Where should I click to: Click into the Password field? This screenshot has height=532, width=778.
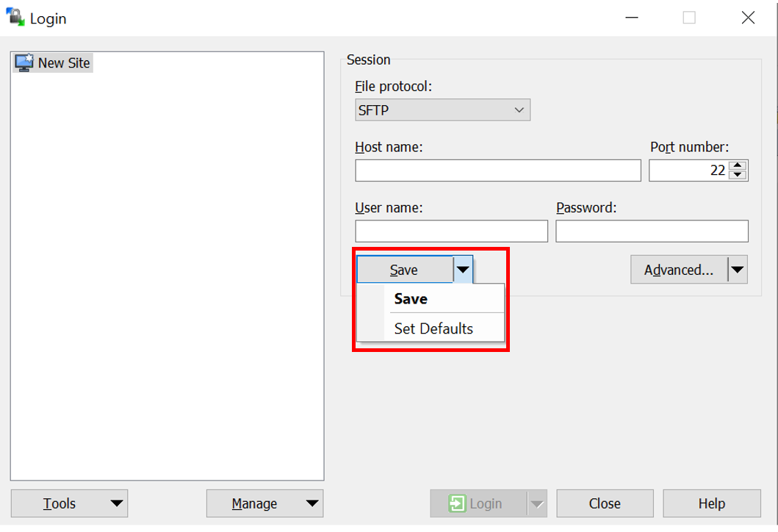coord(652,231)
